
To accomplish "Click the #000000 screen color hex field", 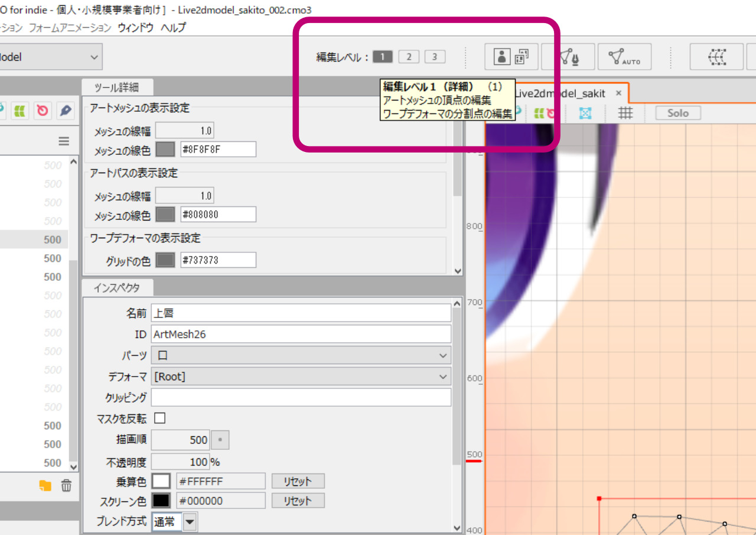I will click(221, 501).
